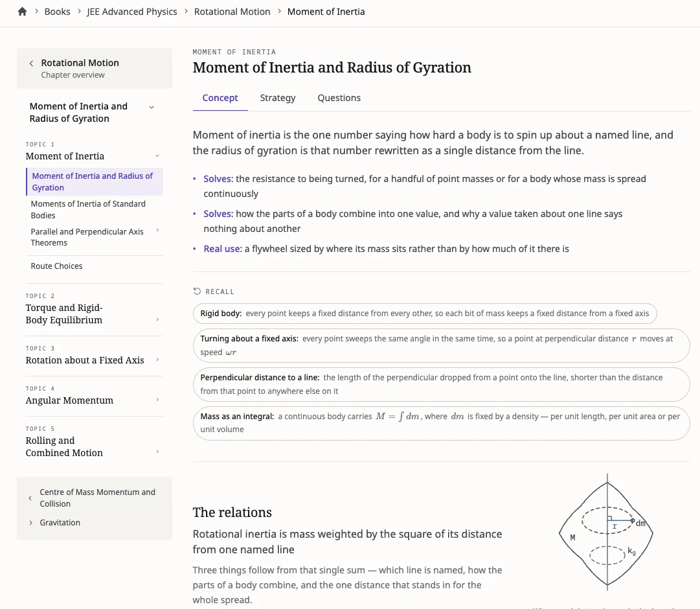The width and height of the screenshot is (700, 609).
Task: Open Rotational Motion chapter overview
Action: point(95,69)
